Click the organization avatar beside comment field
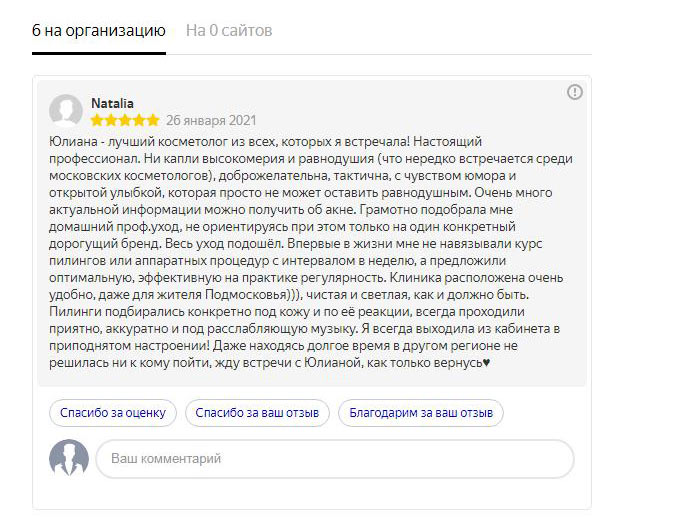Viewport: 693px width, 519px height. click(x=69, y=458)
